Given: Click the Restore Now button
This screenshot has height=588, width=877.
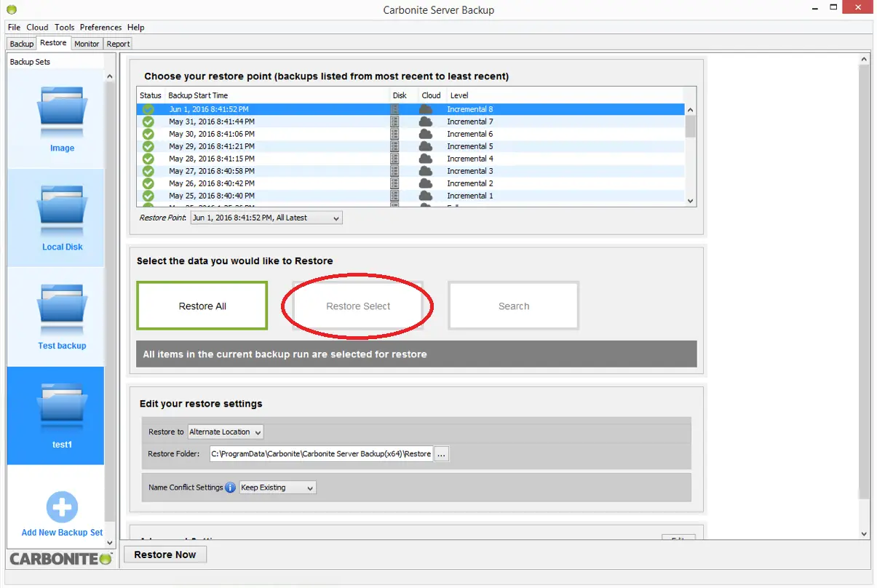Looking at the screenshot, I should point(165,555).
